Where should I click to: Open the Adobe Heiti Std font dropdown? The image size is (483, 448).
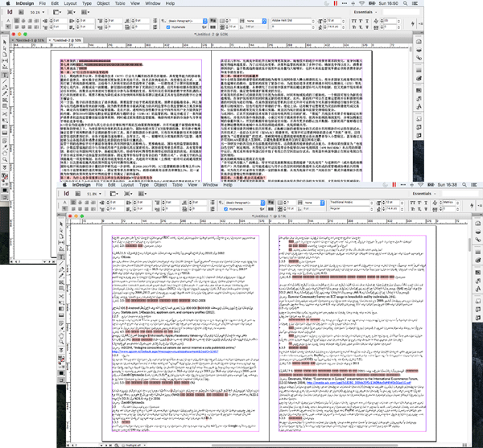click(x=313, y=21)
